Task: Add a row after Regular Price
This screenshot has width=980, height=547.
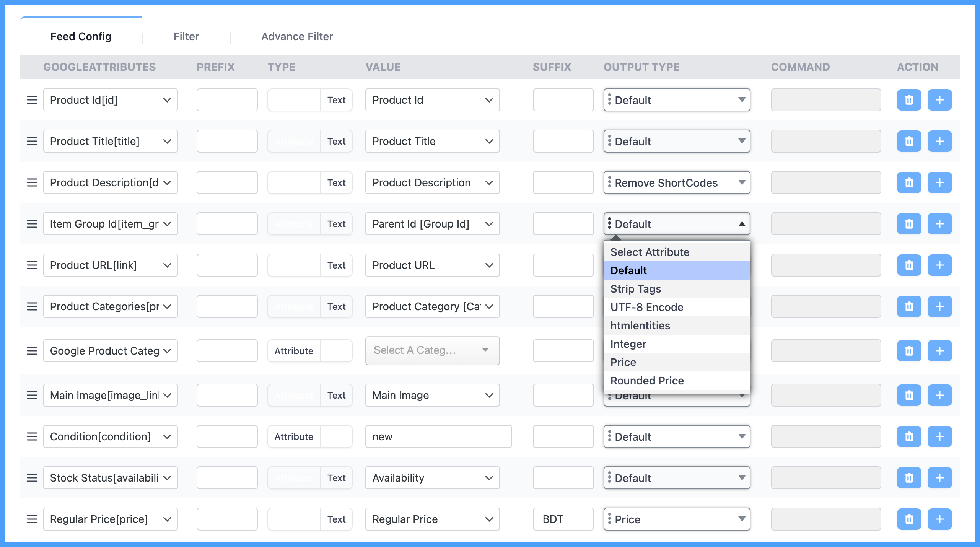Action: [939, 519]
